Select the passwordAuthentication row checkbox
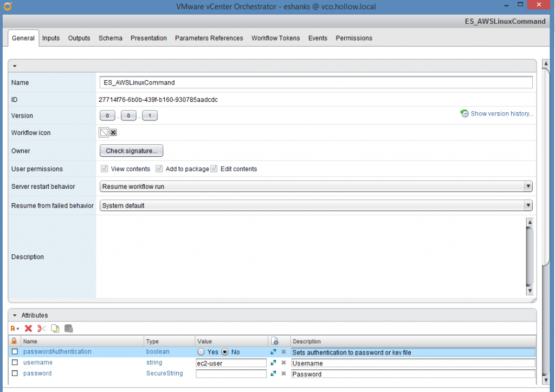 point(15,351)
